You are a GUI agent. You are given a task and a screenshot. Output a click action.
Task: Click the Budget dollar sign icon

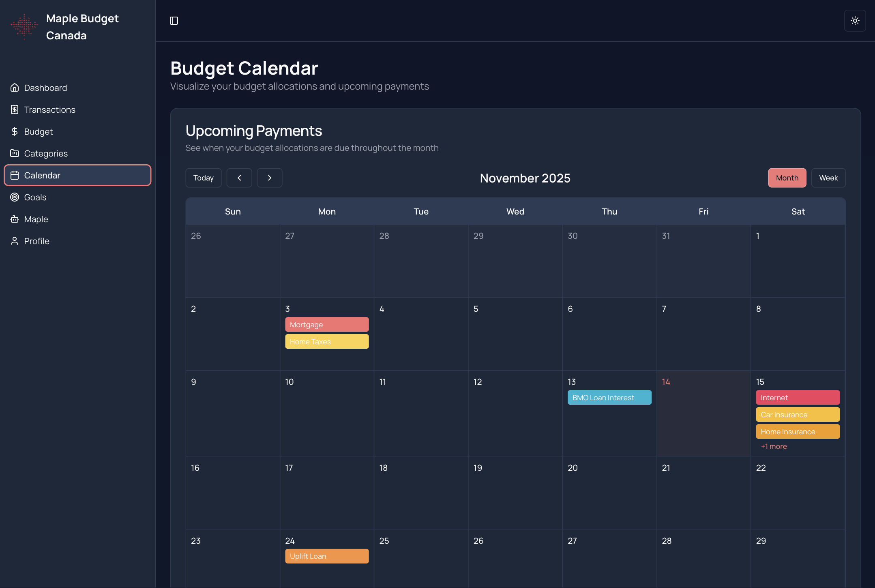pyautogui.click(x=15, y=131)
